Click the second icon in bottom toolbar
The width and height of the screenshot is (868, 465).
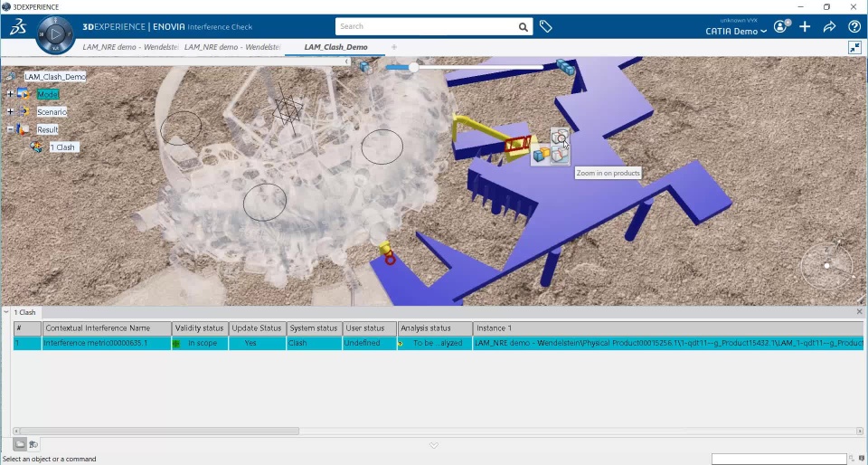click(33, 444)
